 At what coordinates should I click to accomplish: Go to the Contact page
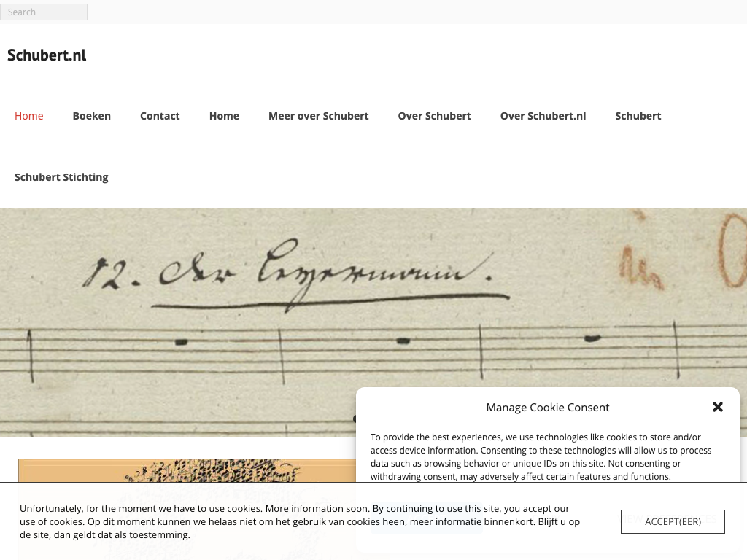[160, 116]
